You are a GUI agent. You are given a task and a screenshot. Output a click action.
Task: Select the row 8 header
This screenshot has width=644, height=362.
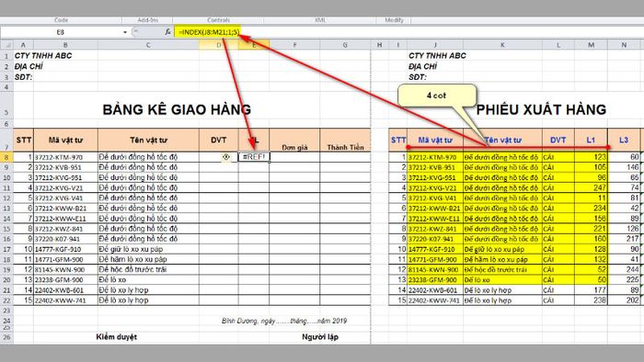tap(6, 157)
